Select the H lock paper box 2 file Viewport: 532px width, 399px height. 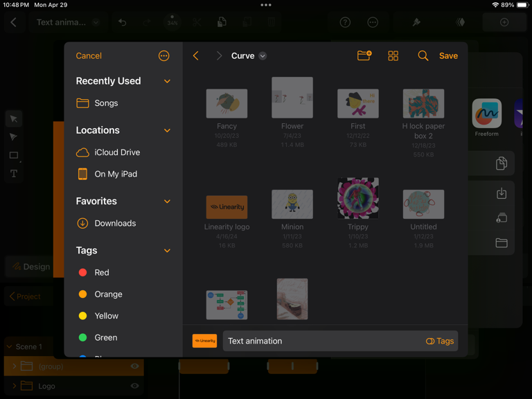(x=423, y=103)
